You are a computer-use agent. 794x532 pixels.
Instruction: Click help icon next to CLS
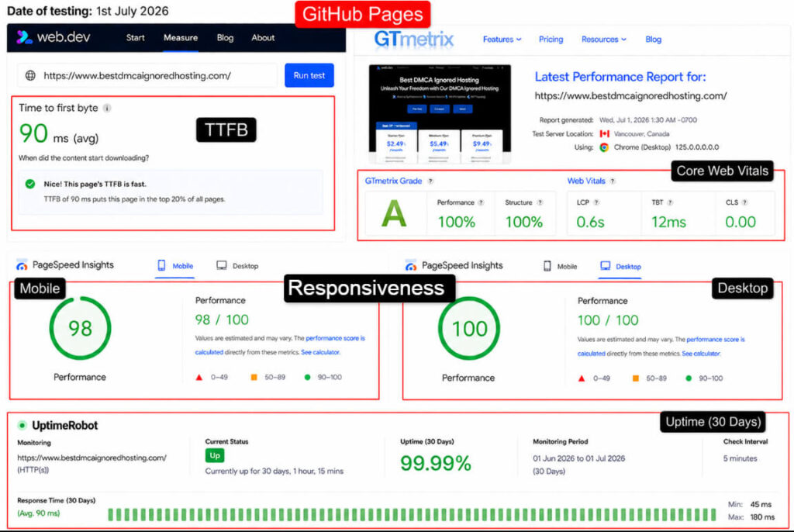[744, 202]
